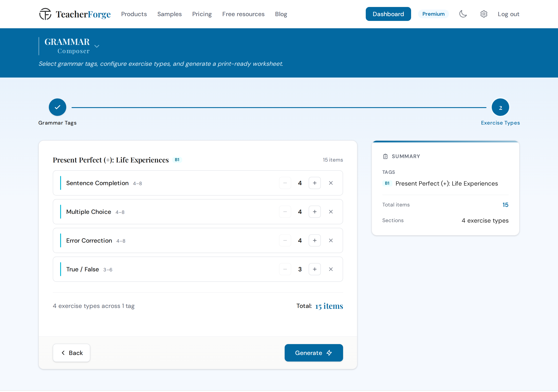
Task: Decrease Sentence Completion item count
Action: (x=285, y=183)
